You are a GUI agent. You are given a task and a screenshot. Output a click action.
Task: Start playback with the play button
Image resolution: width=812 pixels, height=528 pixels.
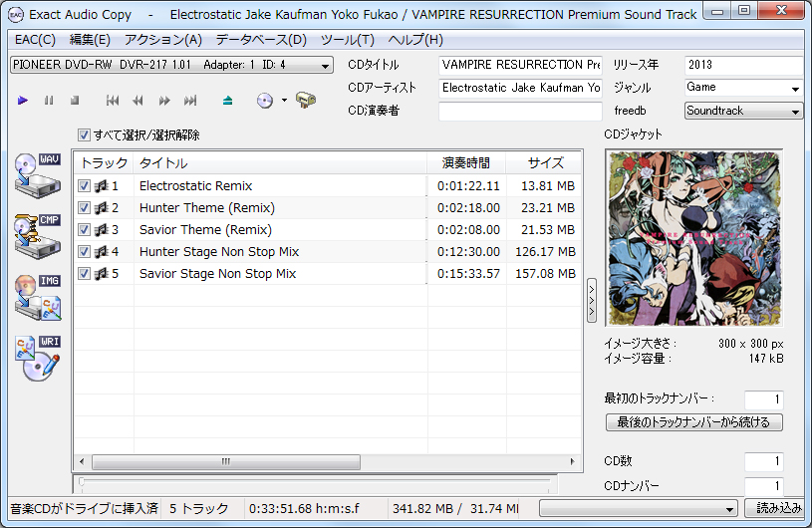point(22,101)
